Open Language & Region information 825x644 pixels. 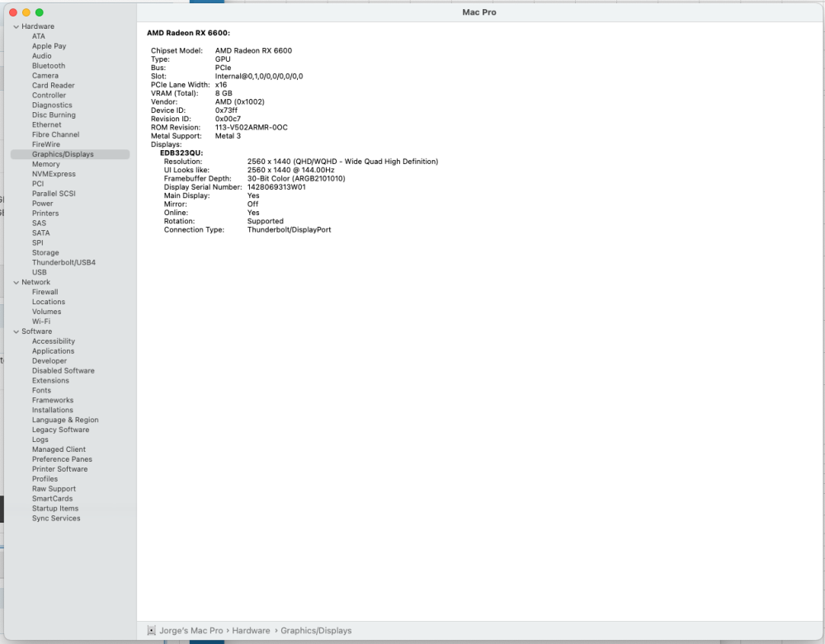(65, 420)
